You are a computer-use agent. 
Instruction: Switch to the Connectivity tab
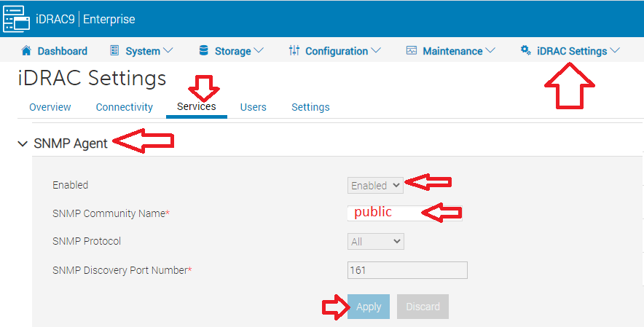[125, 107]
